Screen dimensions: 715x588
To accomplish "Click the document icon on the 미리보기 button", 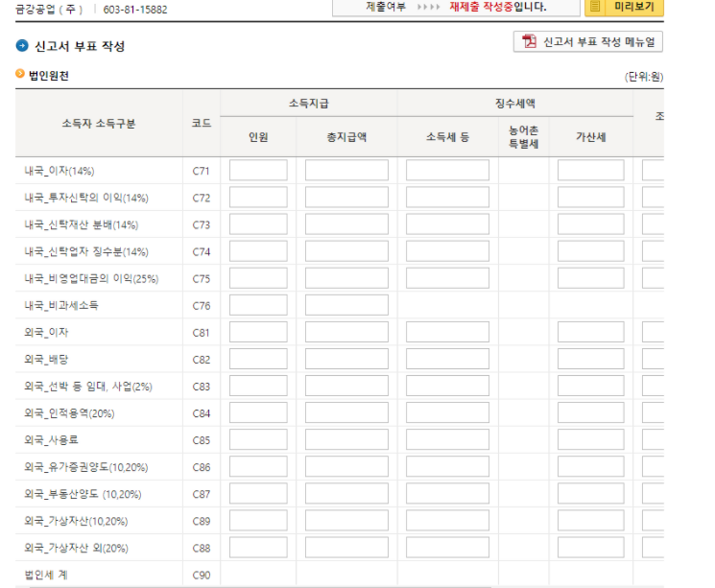I will tap(596, 7).
